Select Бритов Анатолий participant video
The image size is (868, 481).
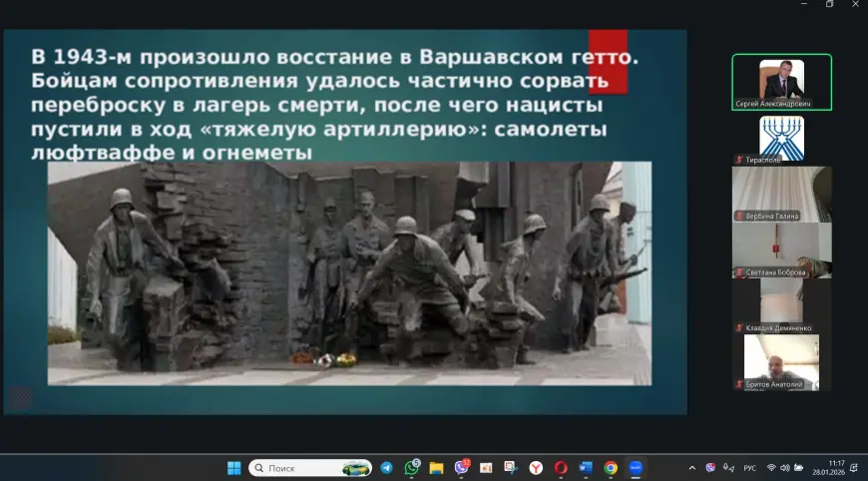point(781,362)
